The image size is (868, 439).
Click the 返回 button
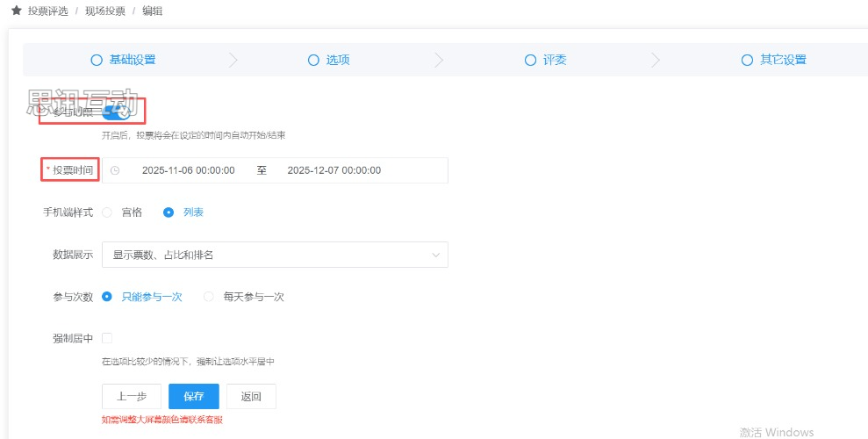[251, 397]
